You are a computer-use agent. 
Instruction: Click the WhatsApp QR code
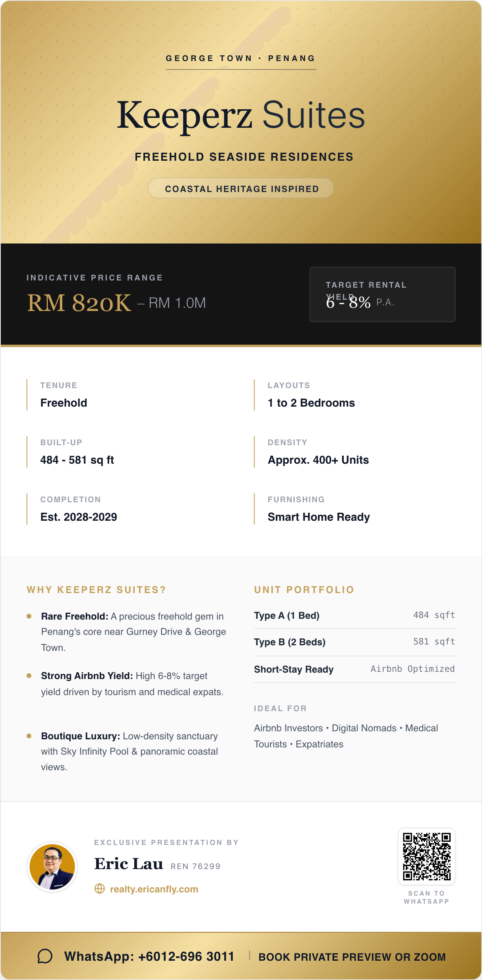(x=427, y=856)
